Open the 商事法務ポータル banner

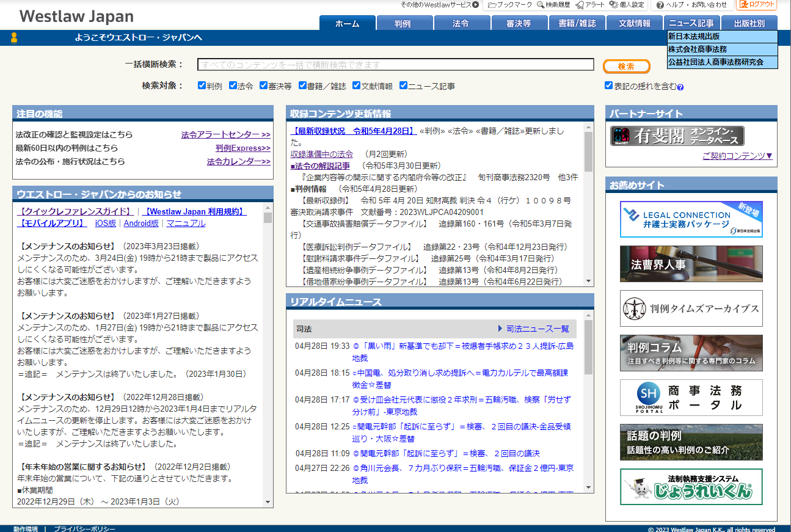[x=691, y=398]
